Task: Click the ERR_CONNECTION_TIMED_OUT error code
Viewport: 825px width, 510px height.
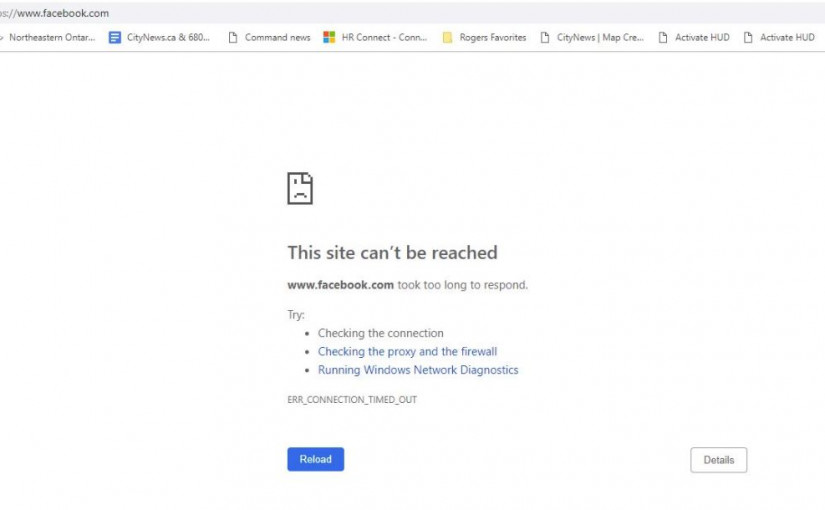Action: 352,400
